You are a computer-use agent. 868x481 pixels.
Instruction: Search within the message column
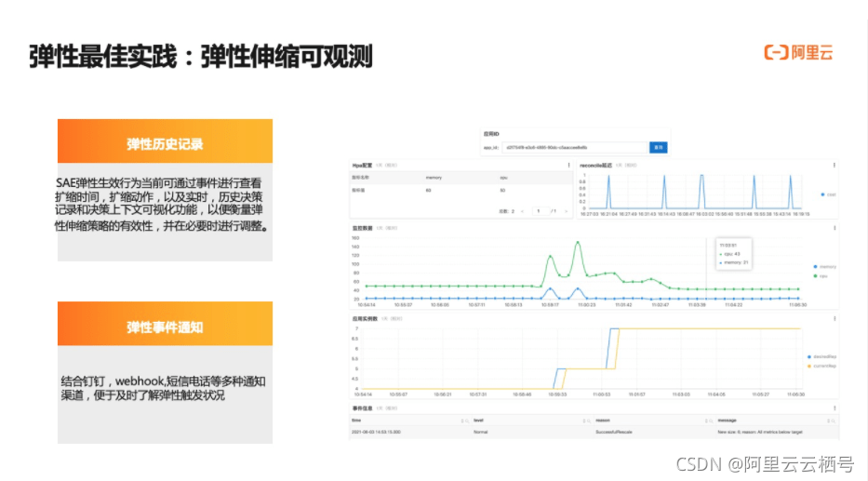pos(834,421)
